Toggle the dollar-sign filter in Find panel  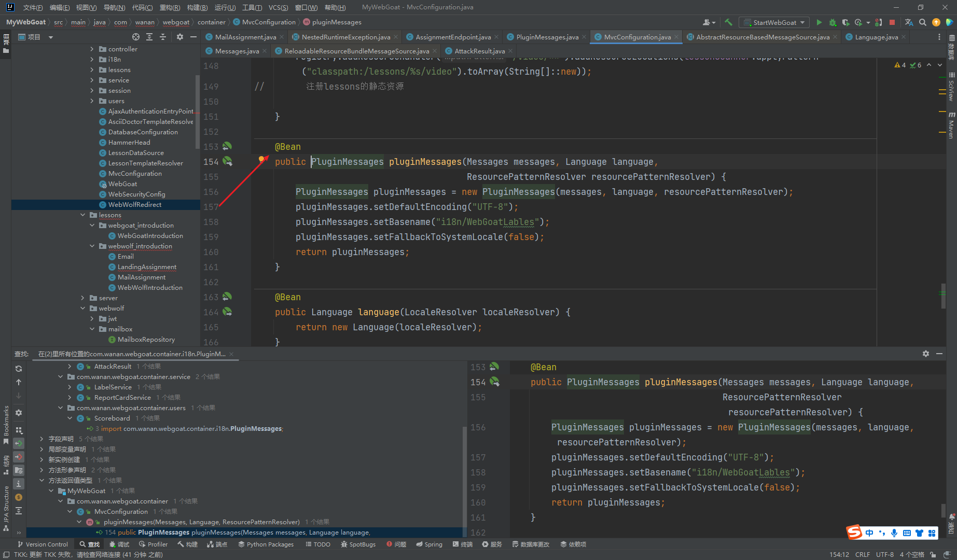click(19, 497)
